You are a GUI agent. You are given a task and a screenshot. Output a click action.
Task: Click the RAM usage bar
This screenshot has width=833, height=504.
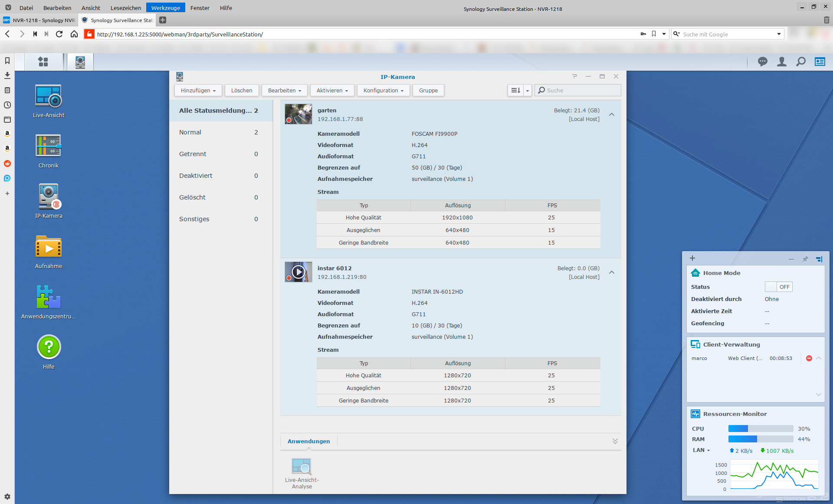[x=761, y=439]
